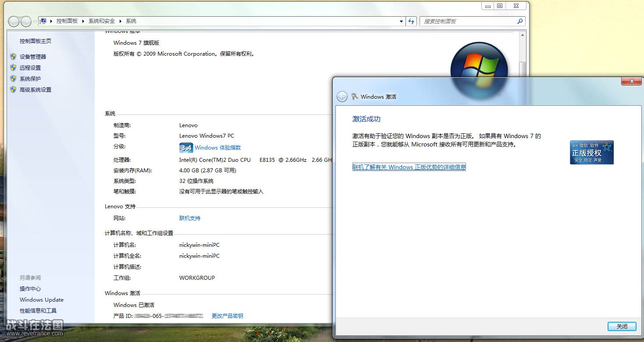This screenshot has width=644, height=342.
Task: Click Lenovo Windows7 PC model value
Action: [x=207, y=135]
